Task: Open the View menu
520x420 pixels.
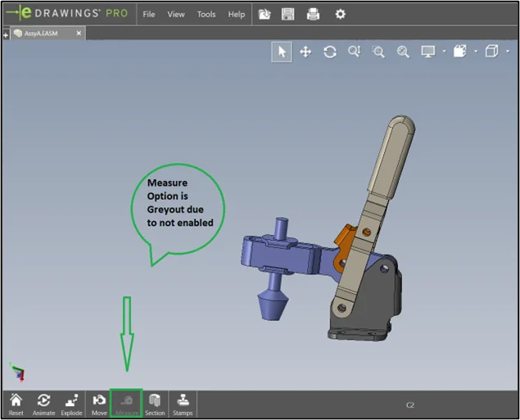Action: click(176, 14)
